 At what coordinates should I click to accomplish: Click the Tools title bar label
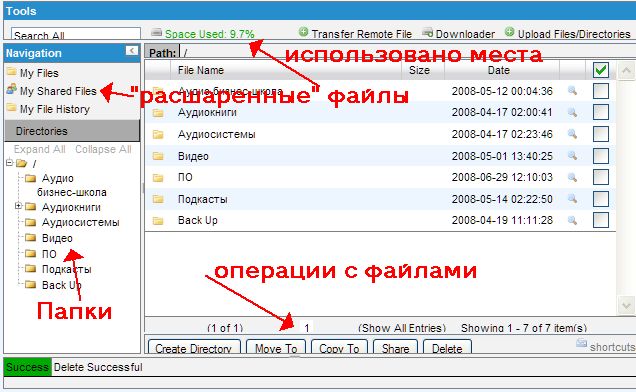(21, 11)
